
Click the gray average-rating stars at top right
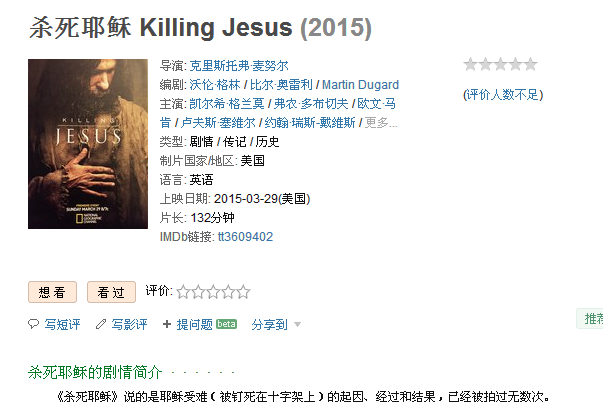tap(500, 64)
